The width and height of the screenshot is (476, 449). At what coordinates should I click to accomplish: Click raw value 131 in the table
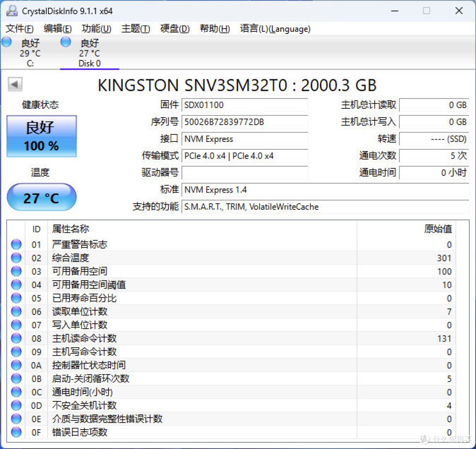[x=444, y=338]
